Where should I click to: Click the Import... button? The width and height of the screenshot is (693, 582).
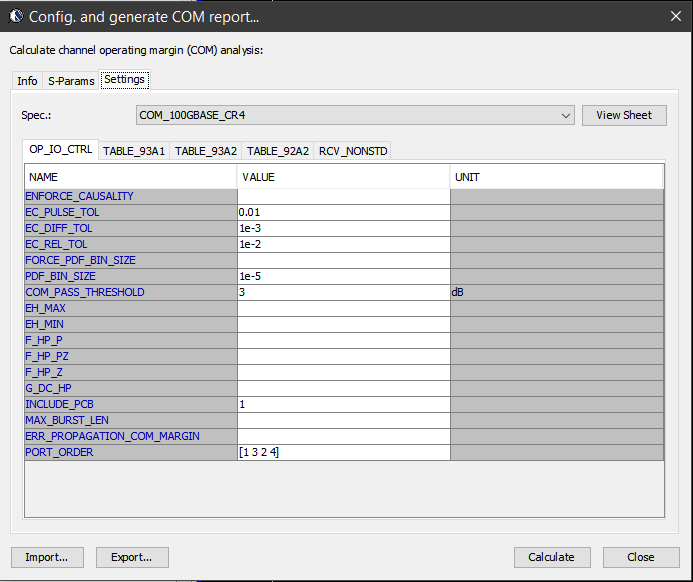tap(47, 557)
